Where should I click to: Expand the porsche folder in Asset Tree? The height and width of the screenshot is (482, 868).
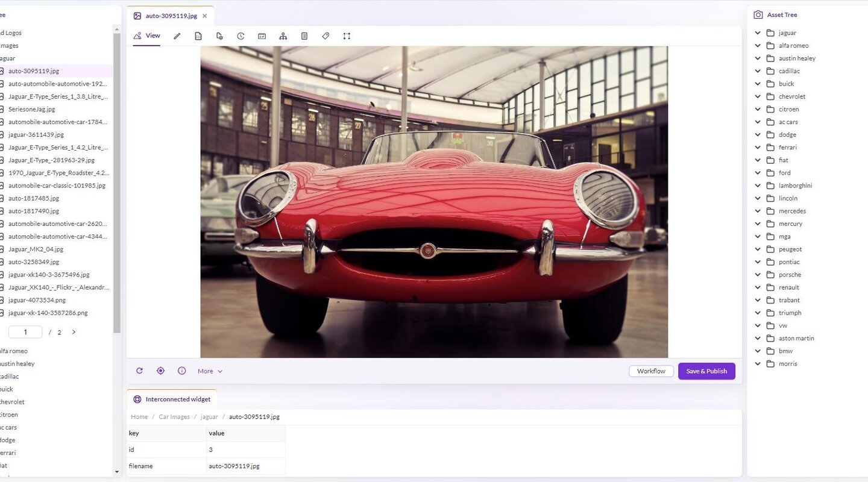pos(758,275)
